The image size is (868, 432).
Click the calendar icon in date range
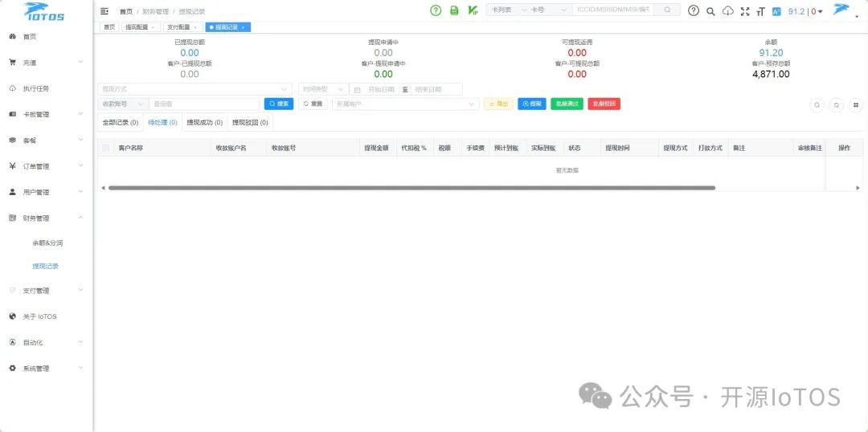pyautogui.click(x=357, y=90)
